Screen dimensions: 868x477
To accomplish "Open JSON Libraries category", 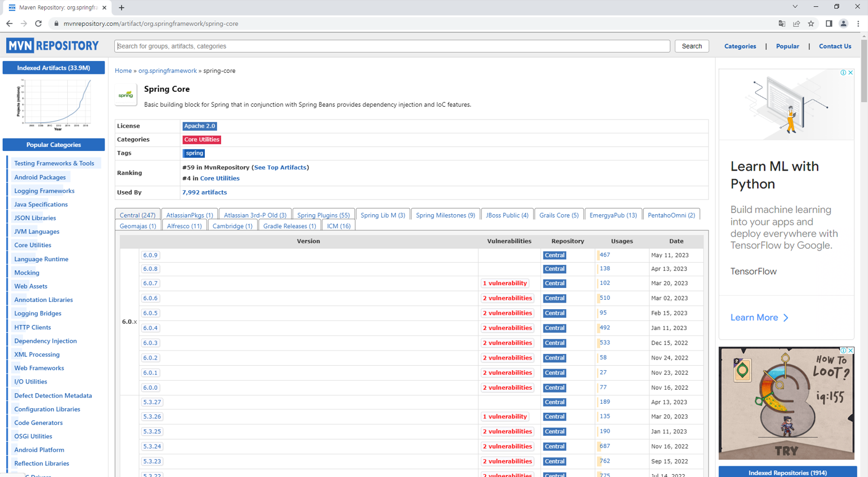I will pyautogui.click(x=35, y=218).
